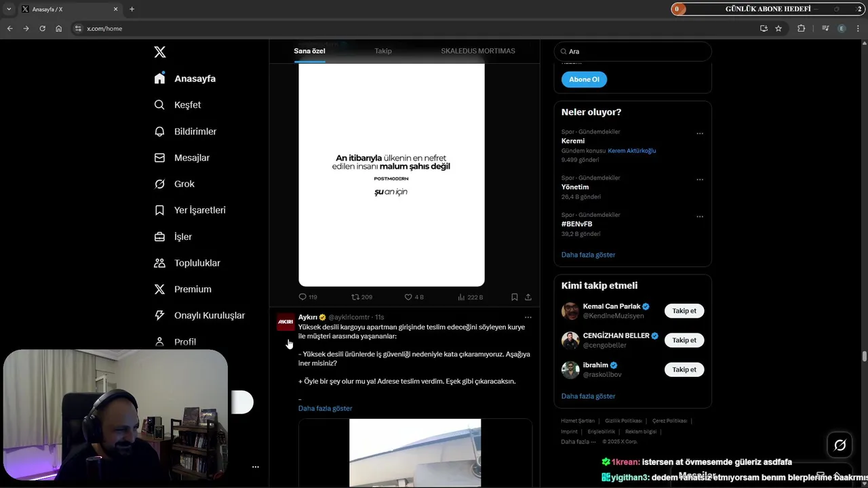Open Premium from the sidebar
The height and width of the screenshot is (488, 868).
[182, 289]
